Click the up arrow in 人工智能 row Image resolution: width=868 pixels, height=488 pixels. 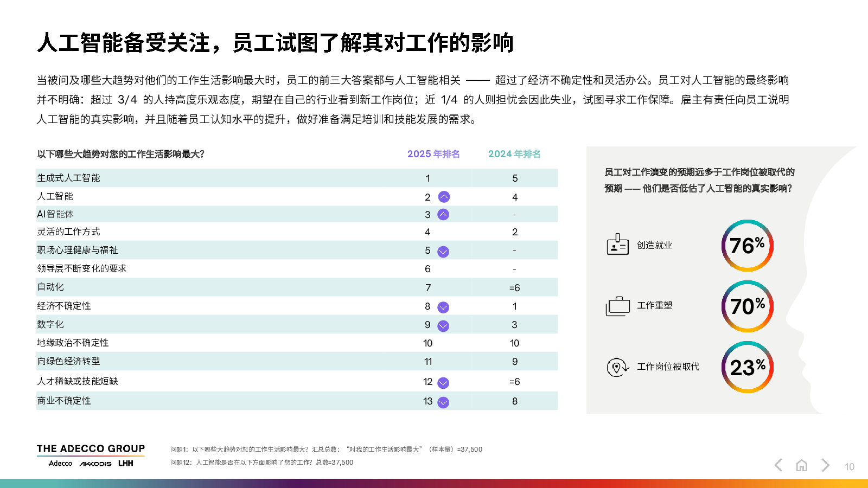(x=444, y=197)
